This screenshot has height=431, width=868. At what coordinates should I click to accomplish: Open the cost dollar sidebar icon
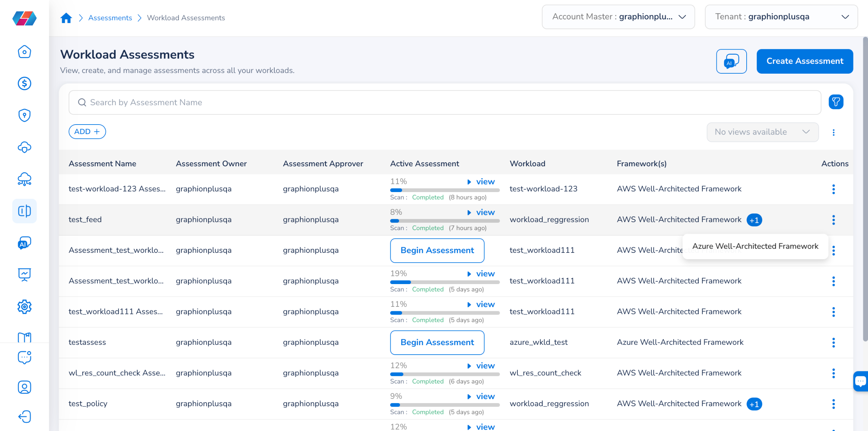click(24, 83)
